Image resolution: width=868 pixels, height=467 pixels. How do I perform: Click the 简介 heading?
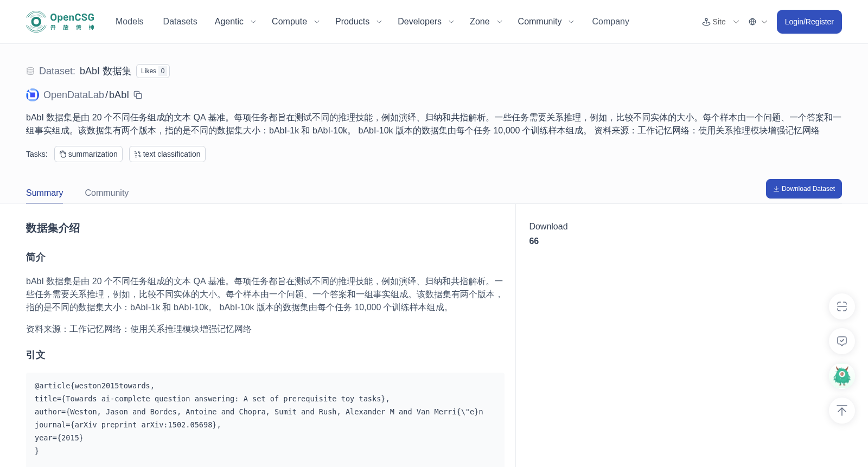(x=36, y=257)
